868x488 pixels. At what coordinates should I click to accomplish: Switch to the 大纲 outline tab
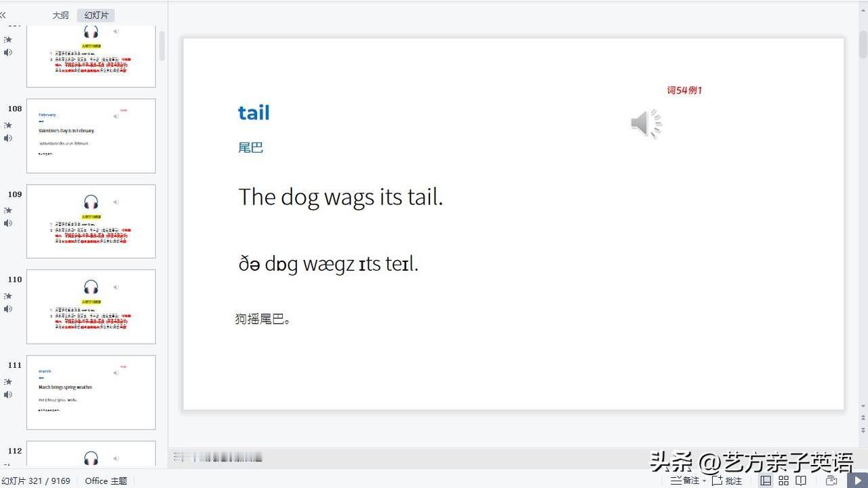coord(60,15)
